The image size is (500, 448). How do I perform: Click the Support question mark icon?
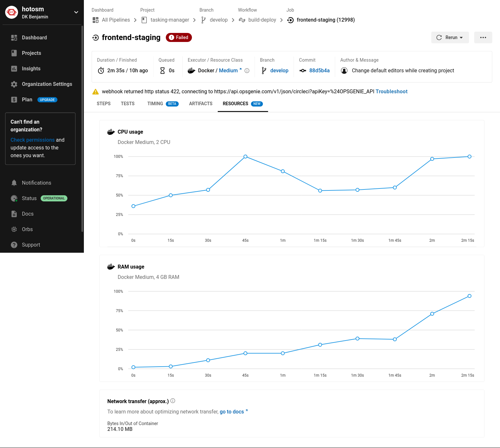click(14, 245)
